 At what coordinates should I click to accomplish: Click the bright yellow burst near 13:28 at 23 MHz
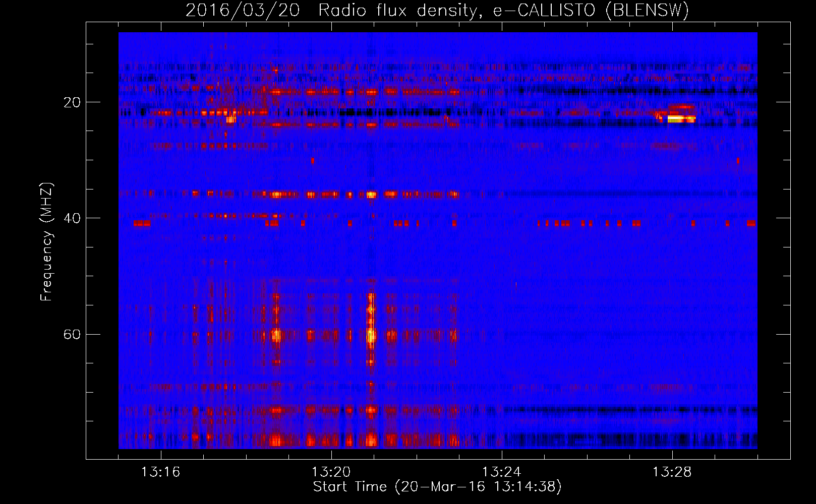[681, 119]
